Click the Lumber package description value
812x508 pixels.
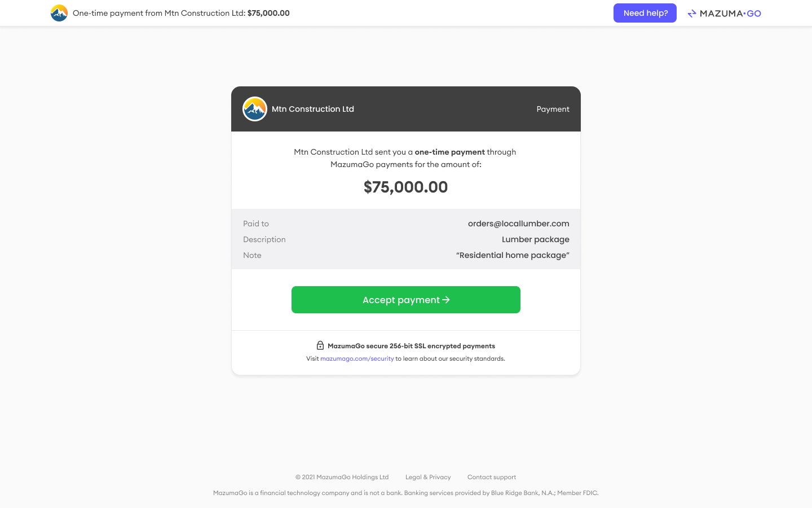click(536, 239)
